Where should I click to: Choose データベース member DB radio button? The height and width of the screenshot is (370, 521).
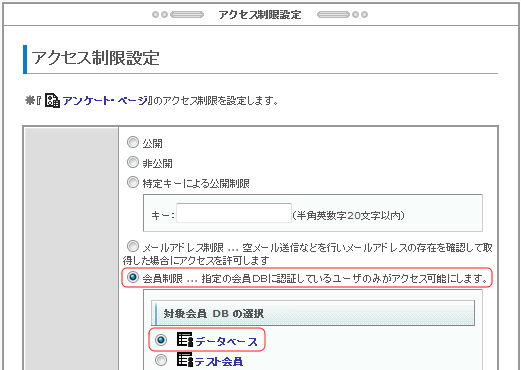(161, 340)
